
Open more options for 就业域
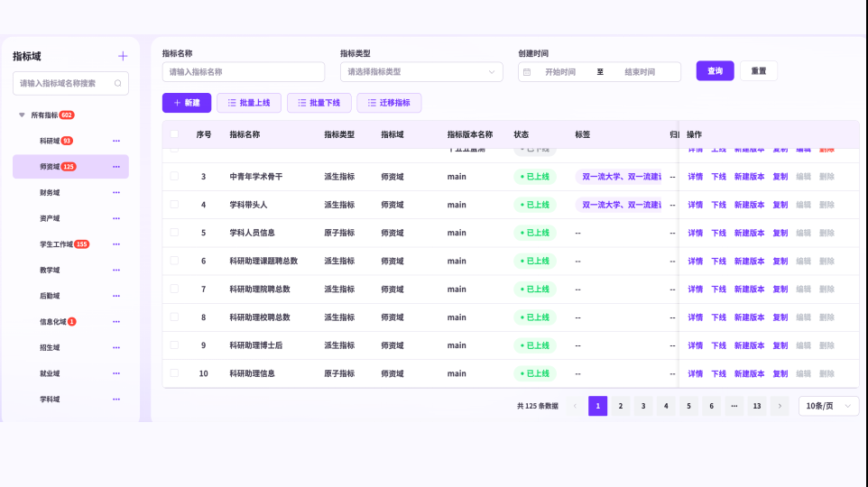tap(116, 373)
